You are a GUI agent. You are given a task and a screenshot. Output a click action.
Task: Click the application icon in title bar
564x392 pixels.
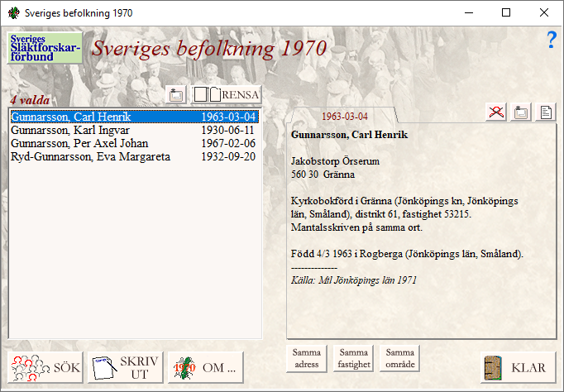click(14, 13)
